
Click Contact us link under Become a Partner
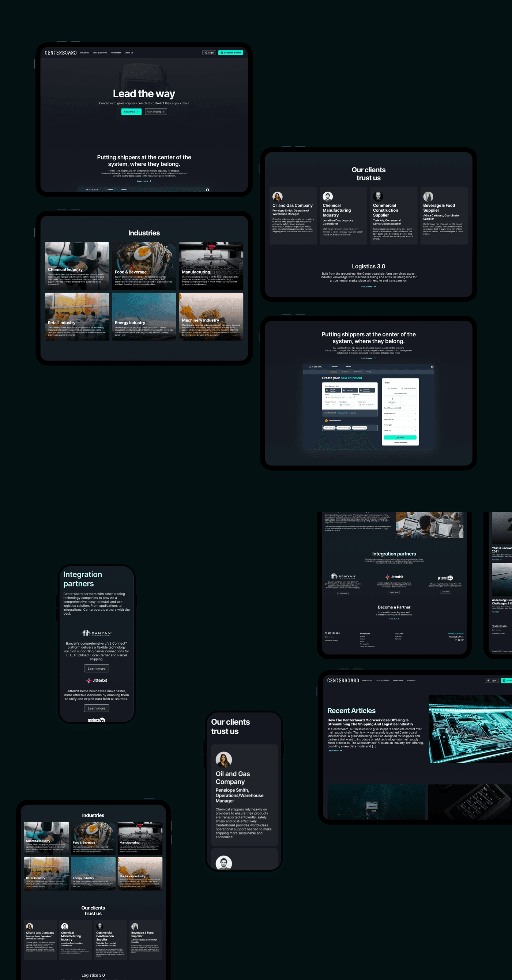coord(394,619)
